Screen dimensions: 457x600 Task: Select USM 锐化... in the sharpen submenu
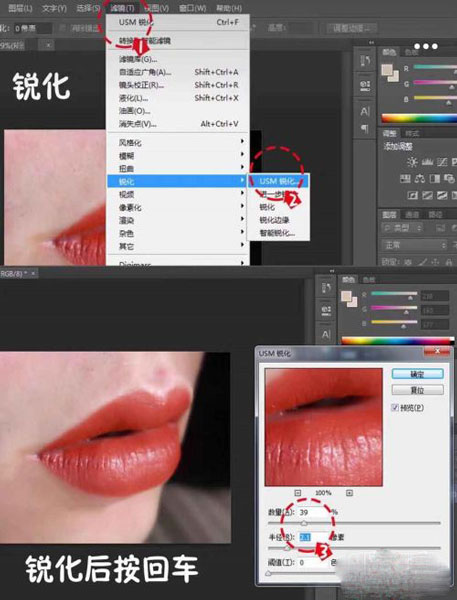(279, 181)
